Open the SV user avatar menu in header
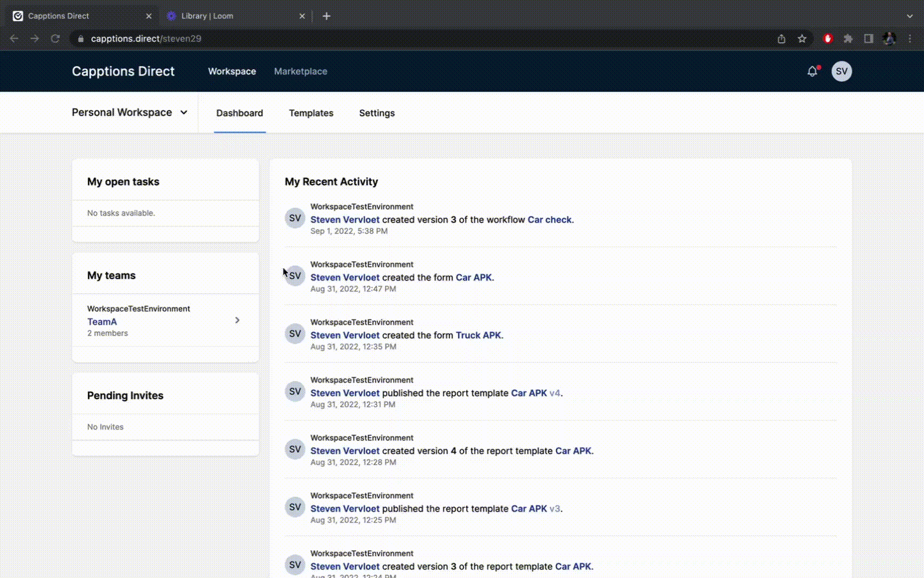This screenshot has height=578, width=924. click(842, 71)
